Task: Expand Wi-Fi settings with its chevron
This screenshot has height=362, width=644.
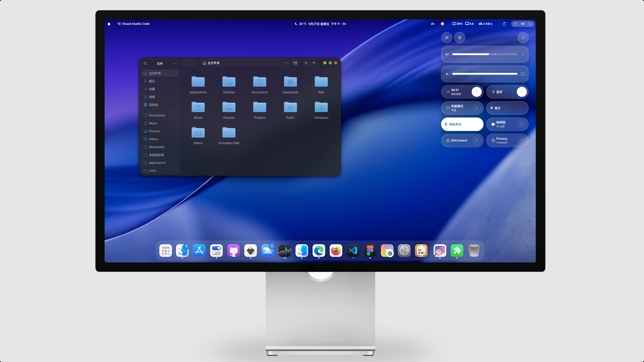Action: 477,92
